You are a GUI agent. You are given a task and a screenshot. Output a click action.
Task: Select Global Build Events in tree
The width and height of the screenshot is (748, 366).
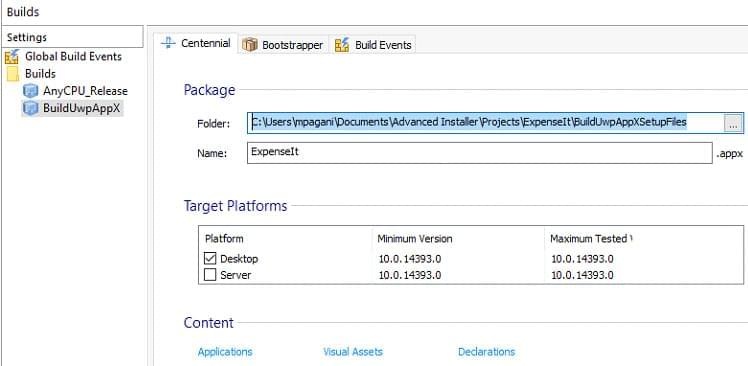(x=73, y=56)
